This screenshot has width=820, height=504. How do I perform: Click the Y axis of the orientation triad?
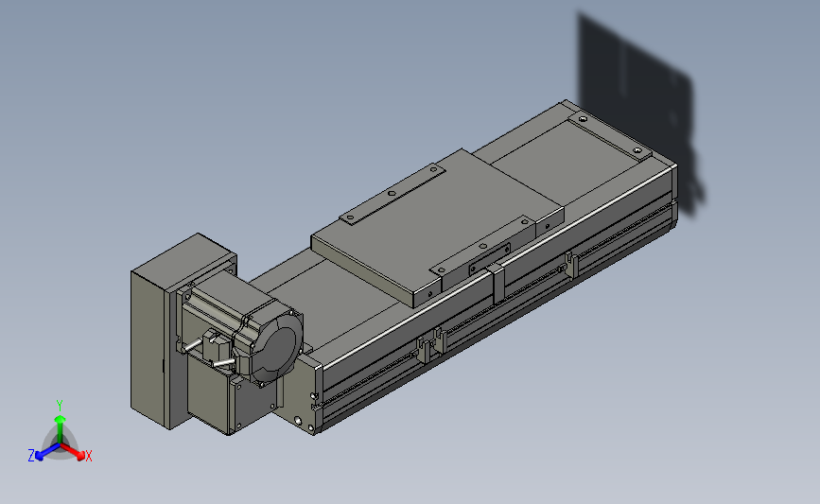(60, 422)
